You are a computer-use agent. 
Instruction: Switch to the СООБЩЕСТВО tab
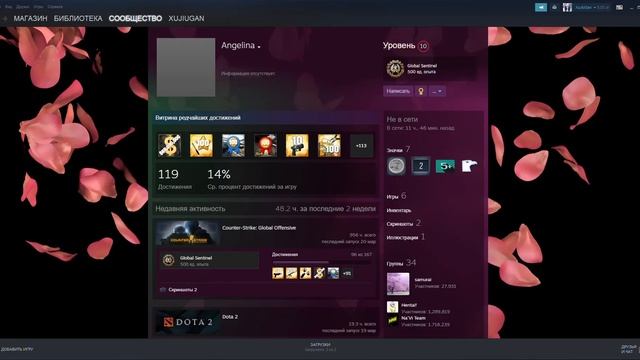point(135,18)
